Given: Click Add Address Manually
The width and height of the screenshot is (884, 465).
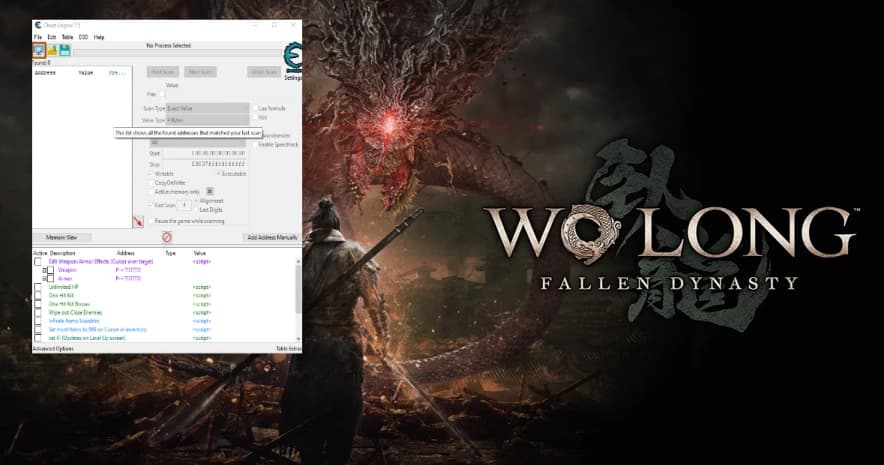Looking at the screenshot, I should click(x=272, y=237).
